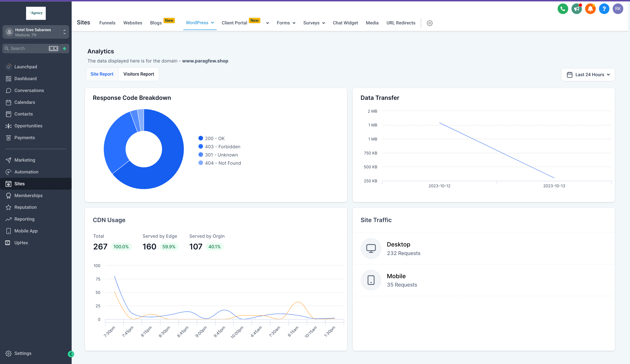Click the Reporting trend icon
The width and height of the screenshot is (630, 364).
coord(9,219)
